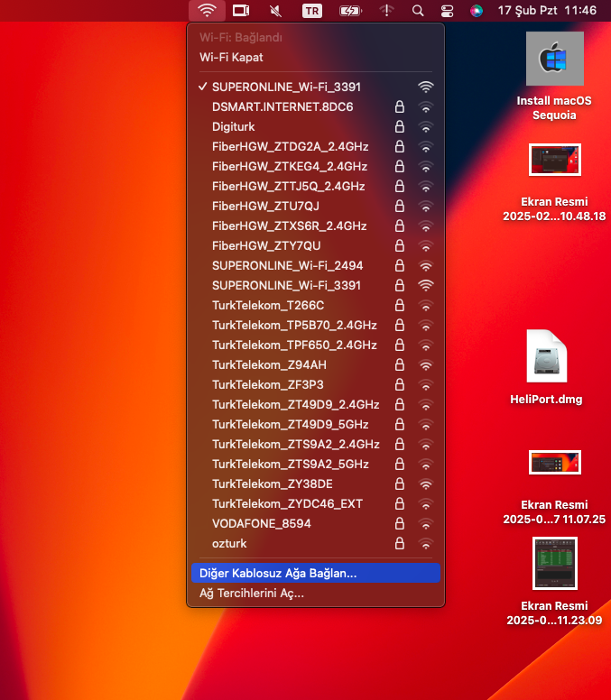Viewport: 611px width, 700px height.
Task: Connect to SUPERONLINE_Wi-Fi_2494
Action: click(316, 265)
